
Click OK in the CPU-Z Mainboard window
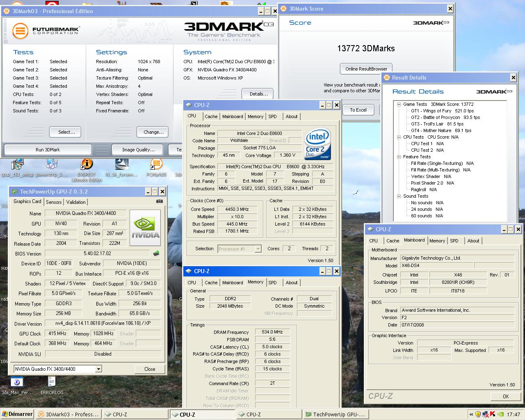[x=506, y=396]
